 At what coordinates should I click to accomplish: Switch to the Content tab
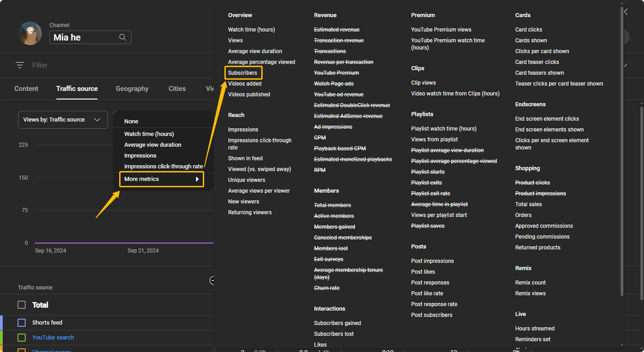click(26, 89)
